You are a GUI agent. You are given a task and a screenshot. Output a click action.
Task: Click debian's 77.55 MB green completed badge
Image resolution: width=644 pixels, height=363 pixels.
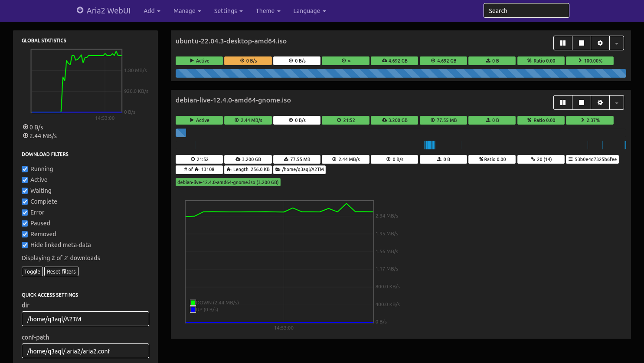(443, 120)
